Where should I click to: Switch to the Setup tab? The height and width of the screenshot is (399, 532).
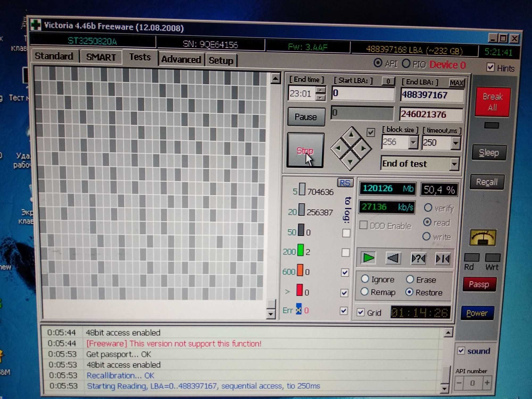tap(221, 60)
